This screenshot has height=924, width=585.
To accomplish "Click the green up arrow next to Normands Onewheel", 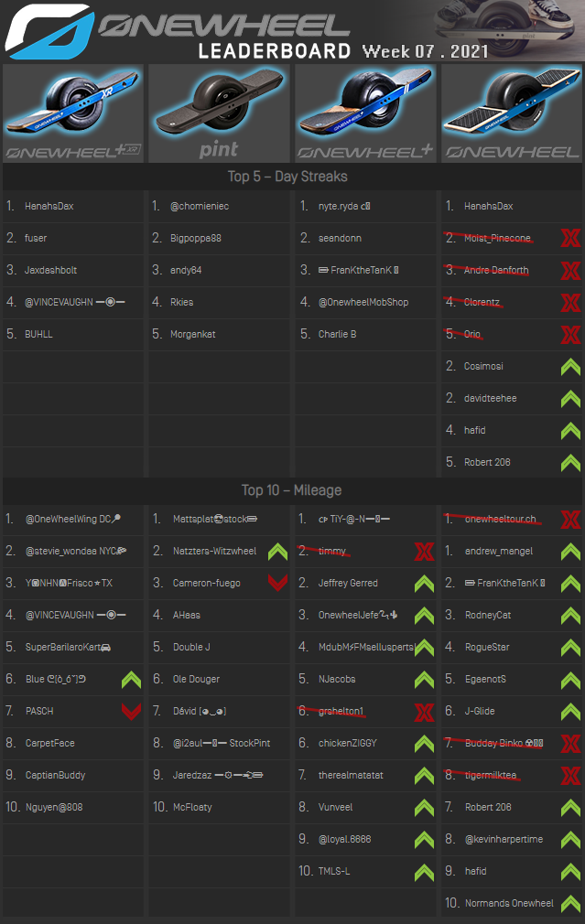I will [569, 904].
